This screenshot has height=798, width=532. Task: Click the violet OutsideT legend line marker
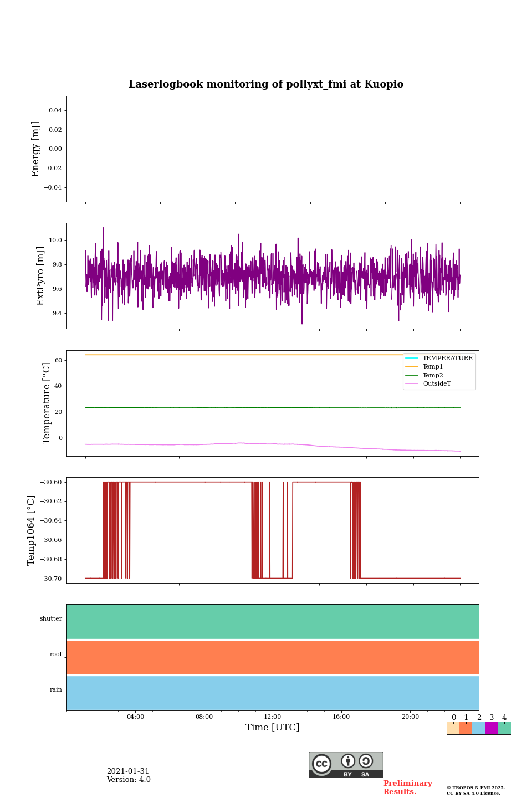click(412, 384)
